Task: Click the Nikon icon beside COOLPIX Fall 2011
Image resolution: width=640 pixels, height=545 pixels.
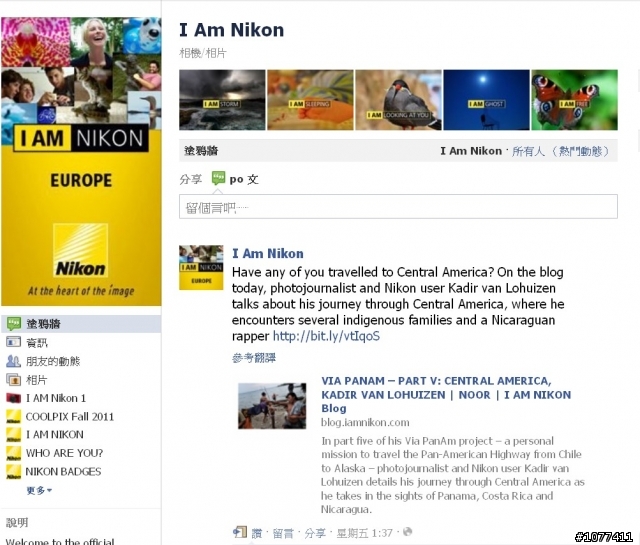Action: (x=13, y=416)
